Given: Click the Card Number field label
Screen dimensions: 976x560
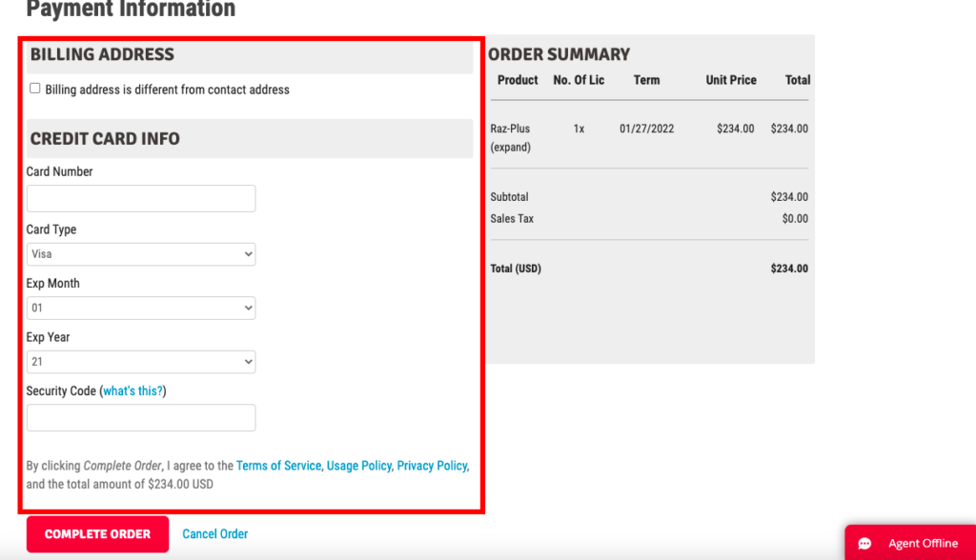Looking at the screenshot, I should (60, 172).
